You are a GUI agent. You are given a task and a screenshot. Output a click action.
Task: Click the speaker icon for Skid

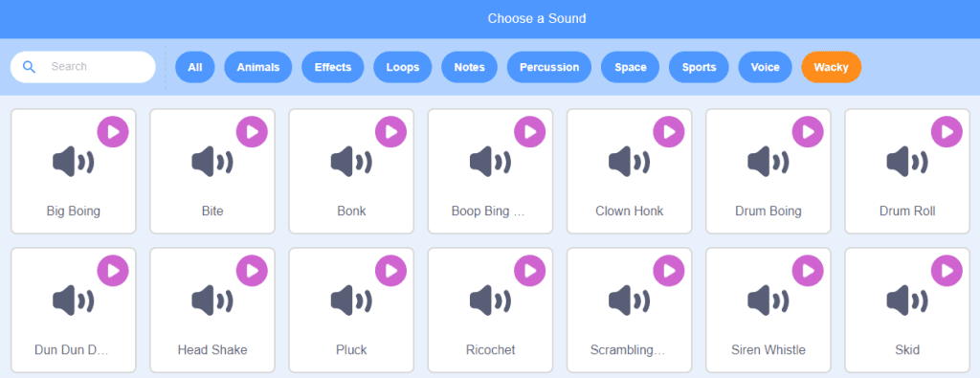tap(907, 300)
